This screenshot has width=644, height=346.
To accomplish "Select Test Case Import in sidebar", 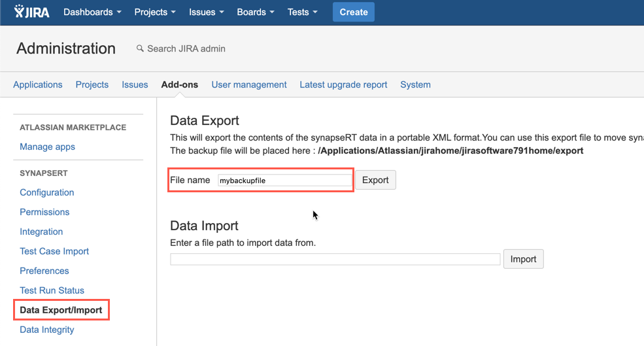I will pyautogui.click(x=54, y=251).
